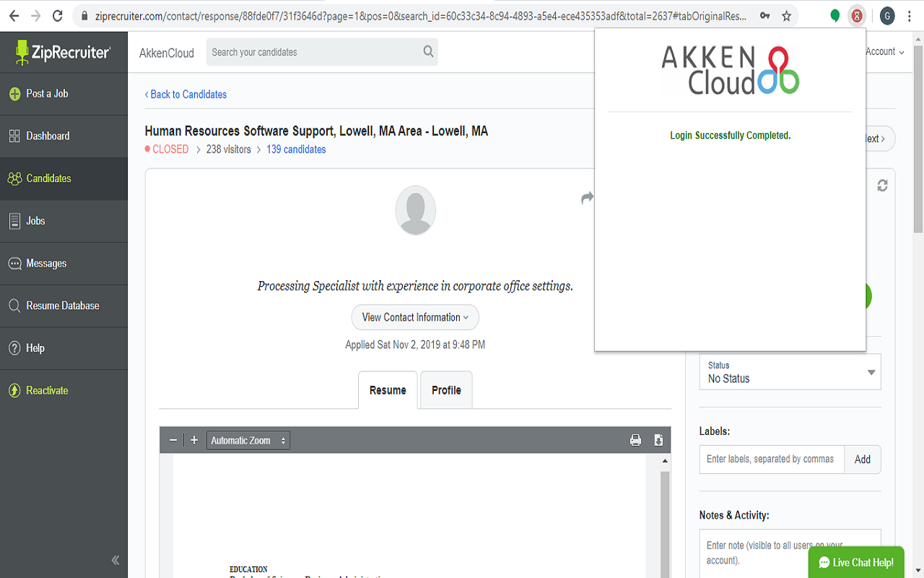Click the AkkenCloud extension icon
This screenshot has width=924, height=578.
pos(857,16)
